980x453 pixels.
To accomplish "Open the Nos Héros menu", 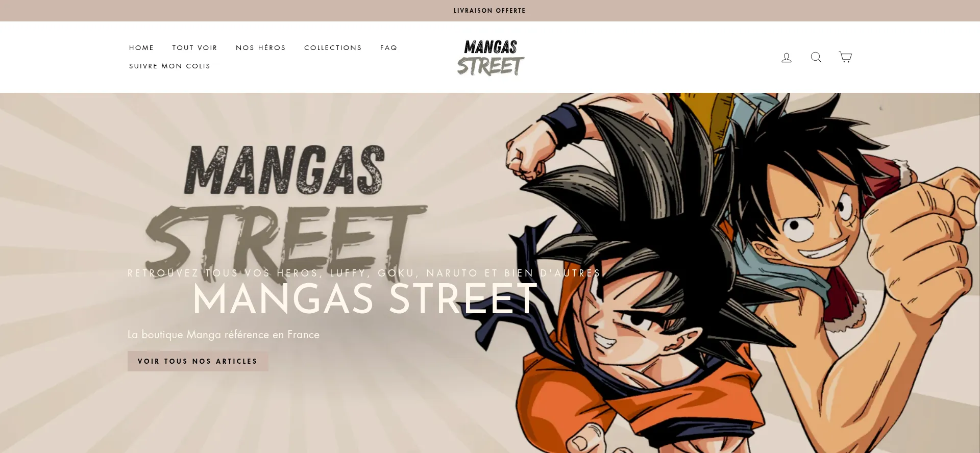I will [261, 47].
